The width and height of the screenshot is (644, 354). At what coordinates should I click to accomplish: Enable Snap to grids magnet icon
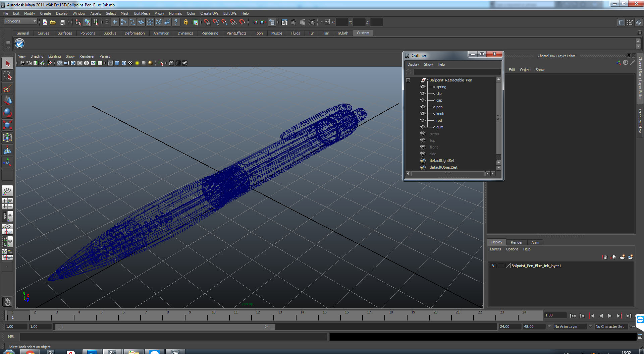pyautogui.click(x=207, y=22)
